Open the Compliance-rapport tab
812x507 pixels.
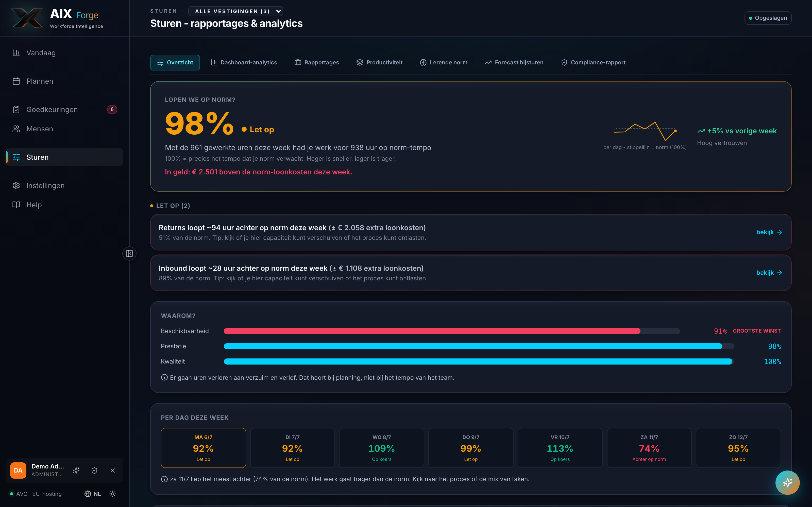[593, 62]
